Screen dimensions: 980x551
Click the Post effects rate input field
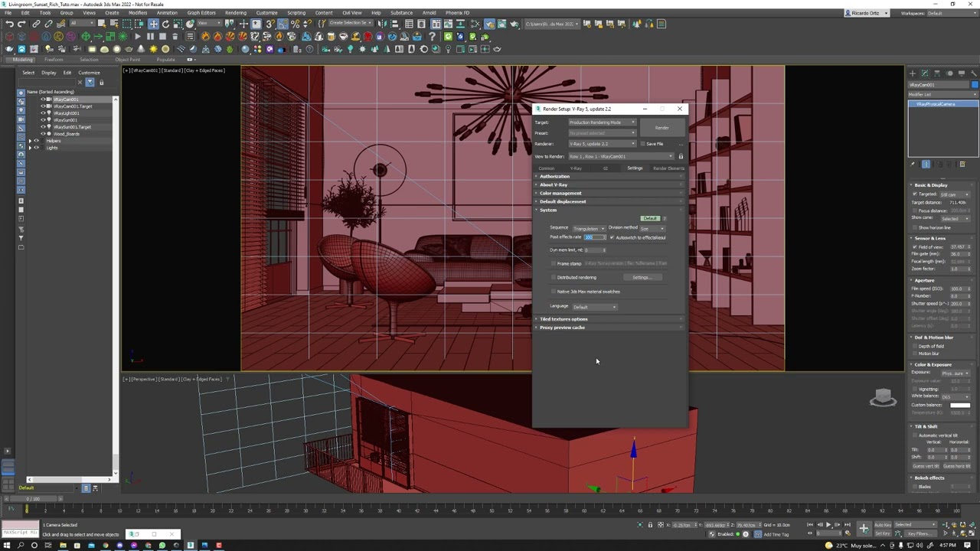[595, 237]
